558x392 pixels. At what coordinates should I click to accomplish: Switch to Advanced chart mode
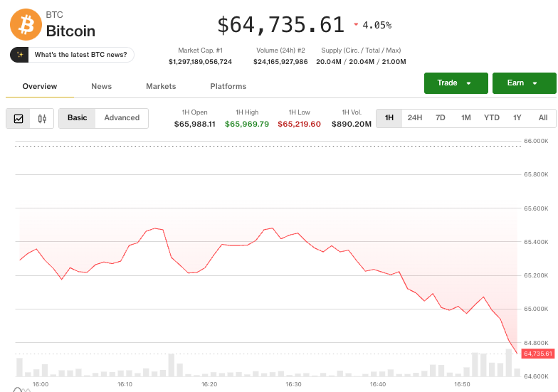coord(122,118)
